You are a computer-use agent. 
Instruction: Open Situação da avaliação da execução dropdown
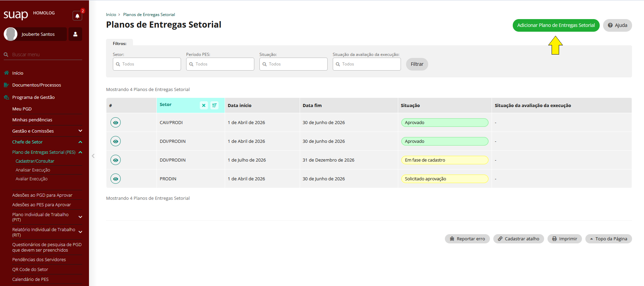tap(367, 64)
